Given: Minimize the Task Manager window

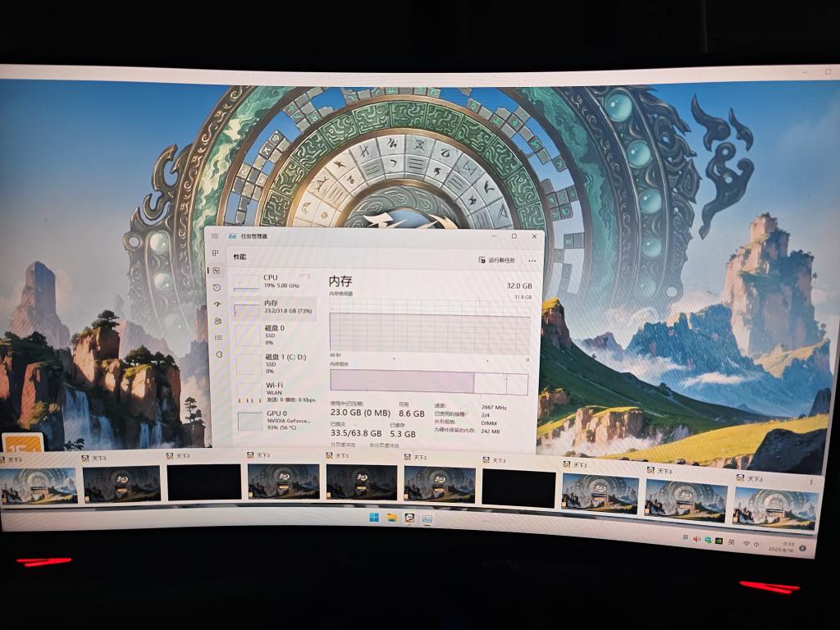Looking at the screenshot, I should pyautogui.click(x=494, y=235).
